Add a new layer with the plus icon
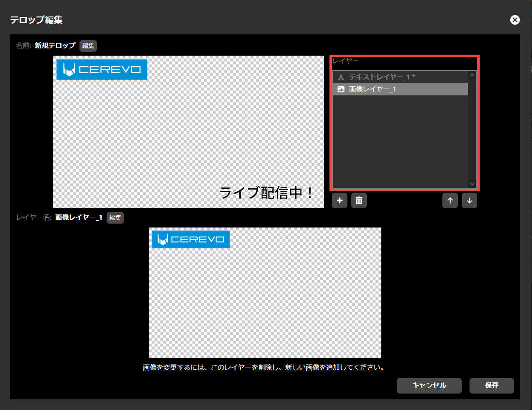 (x=339, y=200)
